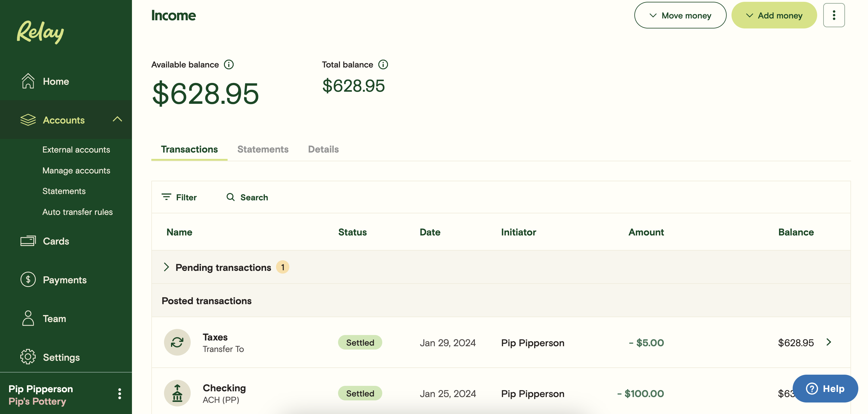This screenshot has height=414, width=868.
Task: Open the Home page icon
Action: (x=28, y=81)
